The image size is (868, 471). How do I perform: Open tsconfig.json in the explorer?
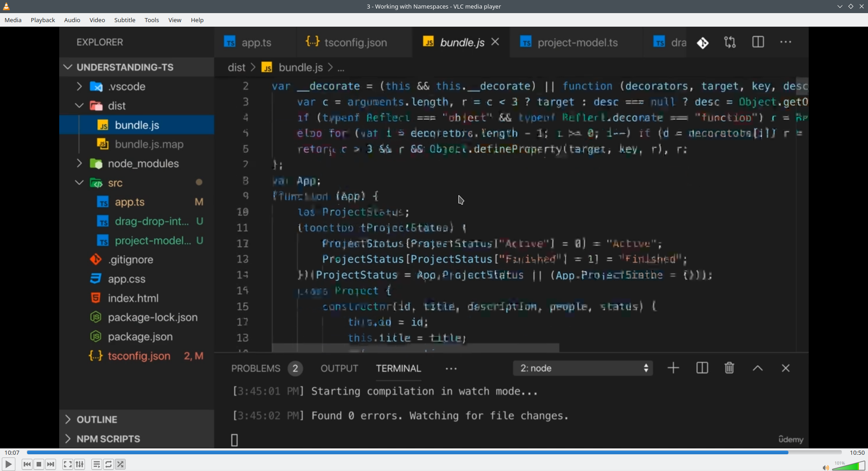click(x=137, y=356)
